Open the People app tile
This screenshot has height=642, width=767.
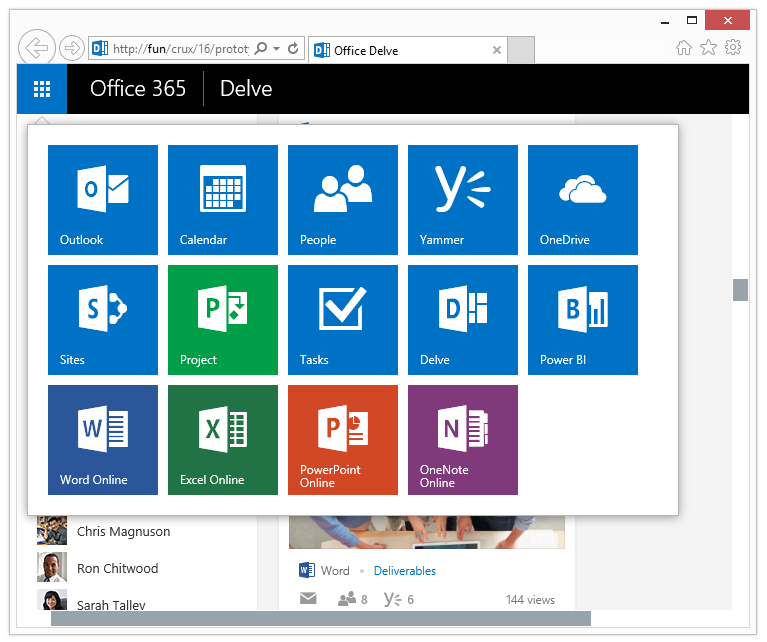tap(343, 200)
